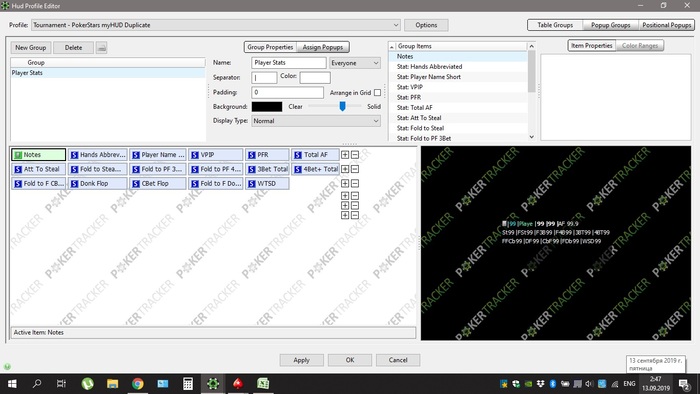This screenshot has width=700, height=394.
Task: Select the Notes item in HUD layout
Action: click(x=38, y=154)
